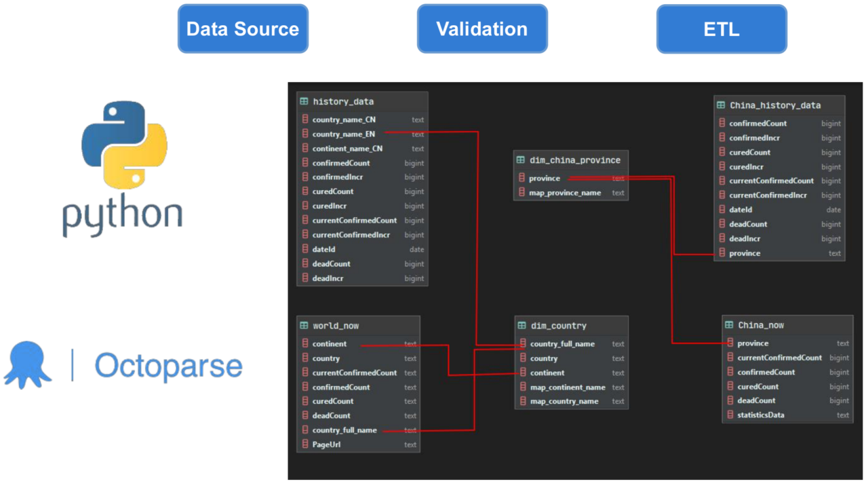Screen dimensions: 868x488
Task: Click table icon next to world_now
Action: pos(304,326)
